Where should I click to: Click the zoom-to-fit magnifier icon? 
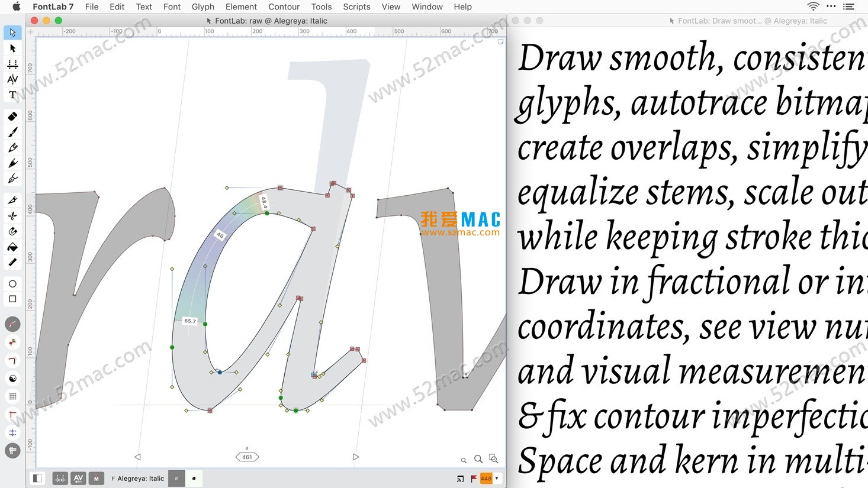[493, 458]
